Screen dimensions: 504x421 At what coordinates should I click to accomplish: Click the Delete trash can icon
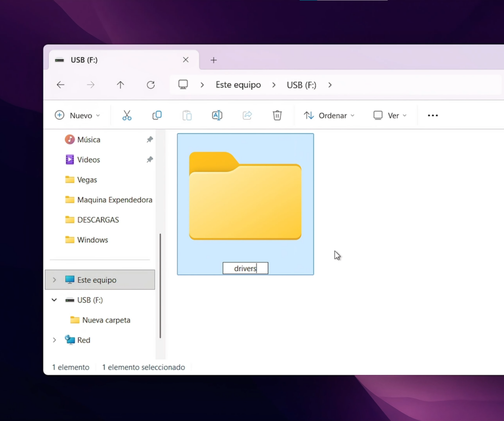pos(277,115)
